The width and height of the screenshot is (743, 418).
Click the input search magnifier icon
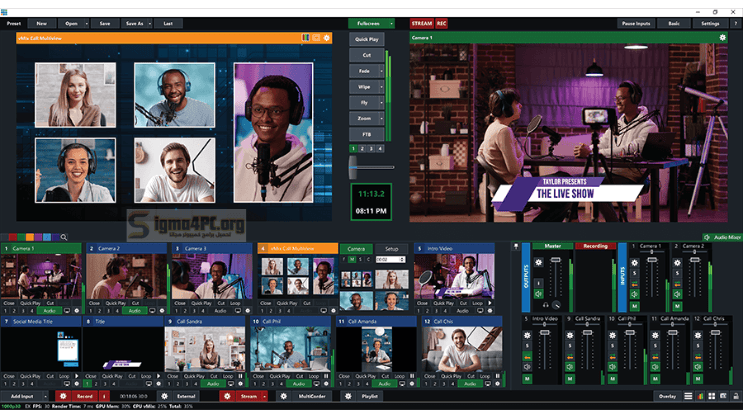64,237
